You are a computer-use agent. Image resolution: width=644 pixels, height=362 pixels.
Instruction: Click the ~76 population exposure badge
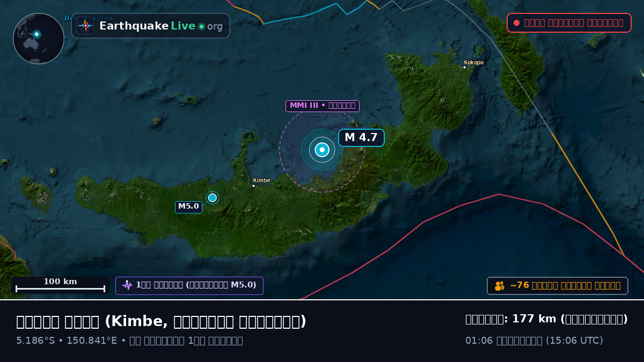[x=558, y=286]
